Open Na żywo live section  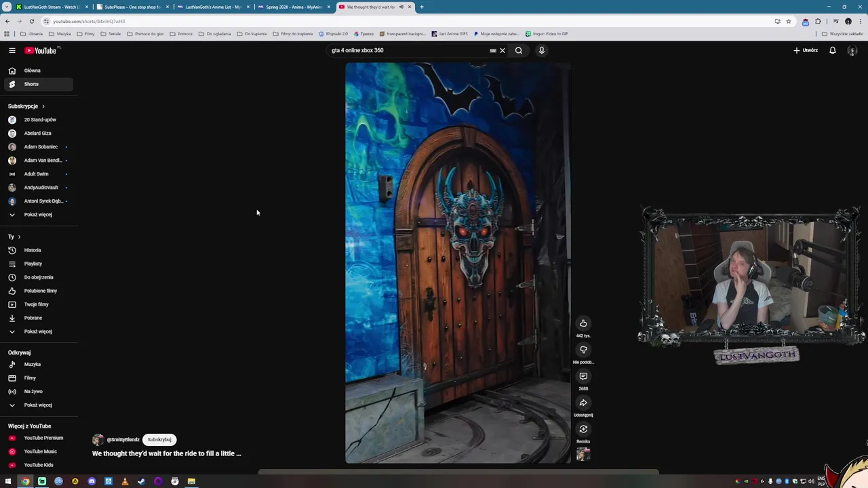tap(37, 392)
